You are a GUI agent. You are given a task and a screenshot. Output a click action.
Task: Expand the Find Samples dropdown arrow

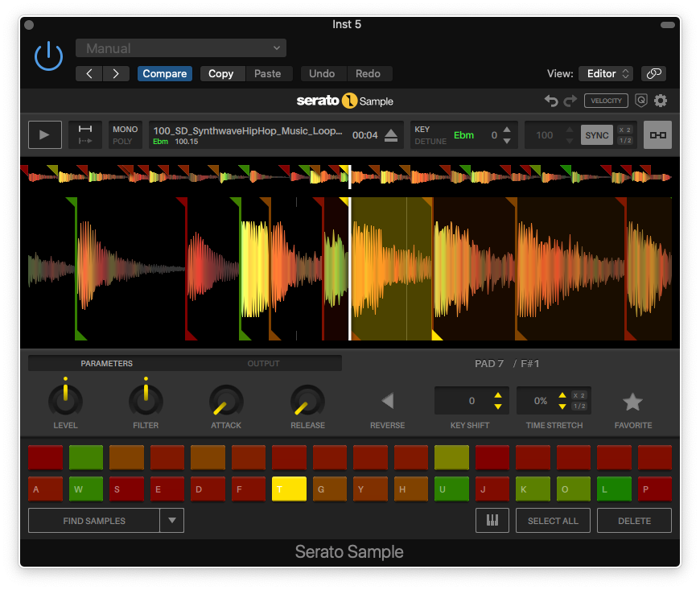[x=171, y=521]
